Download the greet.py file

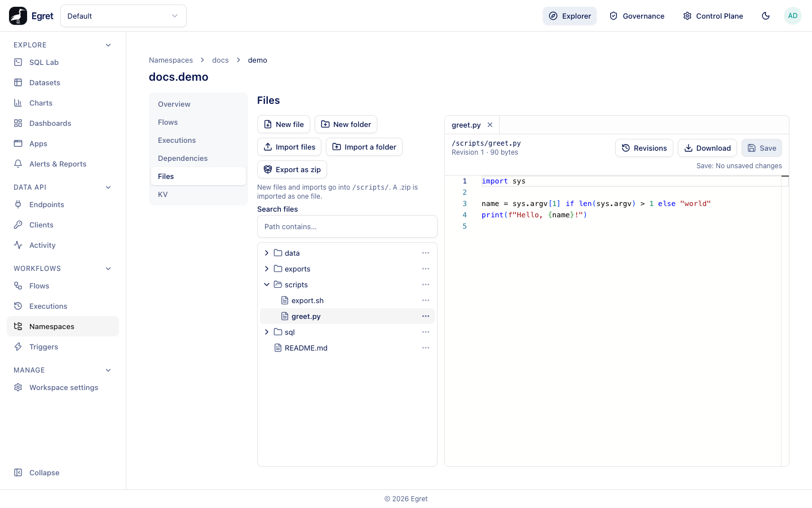click(x=707, y=148)
